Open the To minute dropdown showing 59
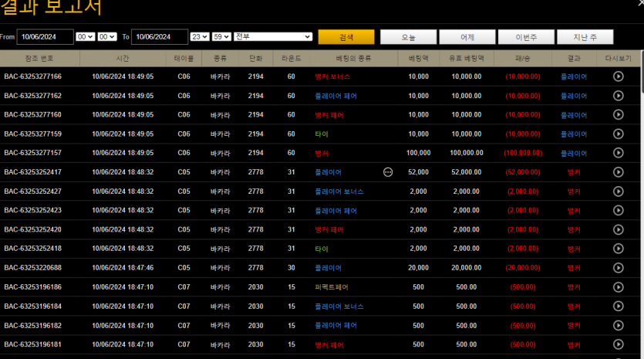Image resolution: width=644 pixels, height=359 pixels. pyautogui.click(x=221, y=37)
